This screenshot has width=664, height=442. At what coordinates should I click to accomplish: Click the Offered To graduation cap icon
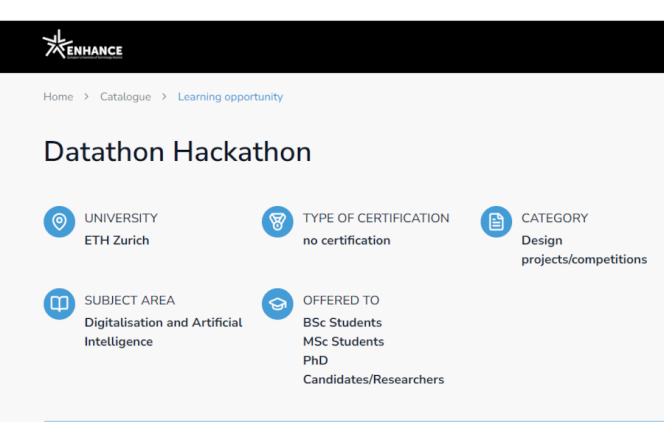click(x=277, y=304)
